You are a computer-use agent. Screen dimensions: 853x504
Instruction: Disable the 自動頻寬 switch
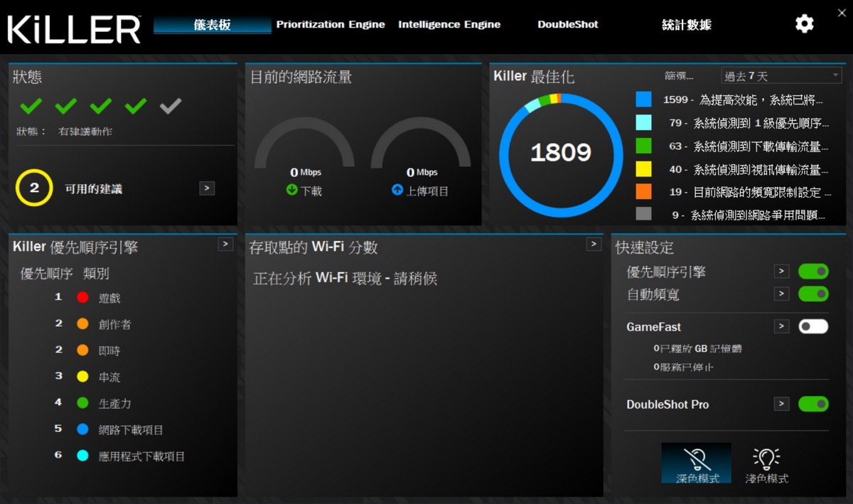pos(813,294)
